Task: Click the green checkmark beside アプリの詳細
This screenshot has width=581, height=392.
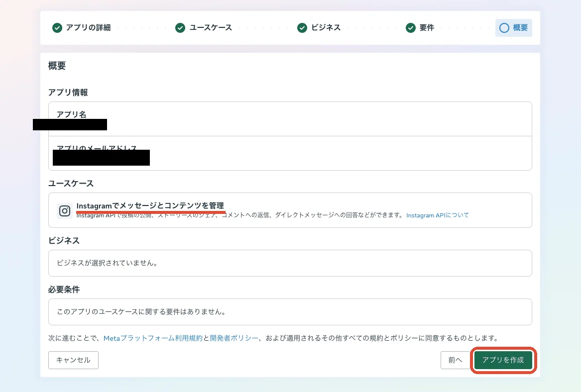Action: (57, 28)
